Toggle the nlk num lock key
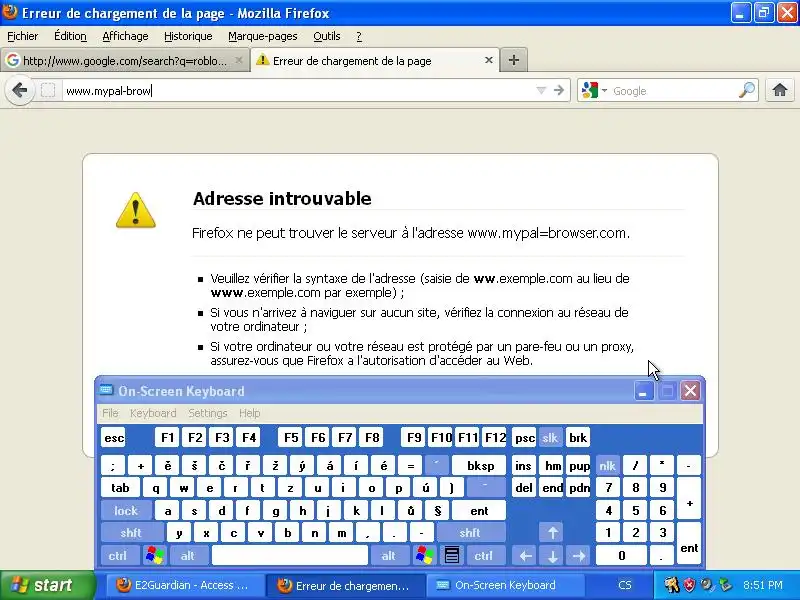This screenshot has width=800, height=600. pos(608,465)
